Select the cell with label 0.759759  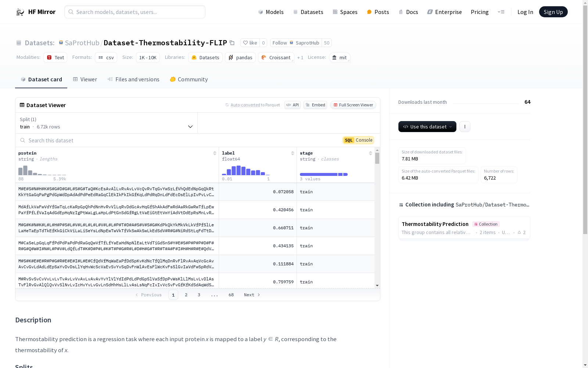pyautogui.click(x=258, y=281)
